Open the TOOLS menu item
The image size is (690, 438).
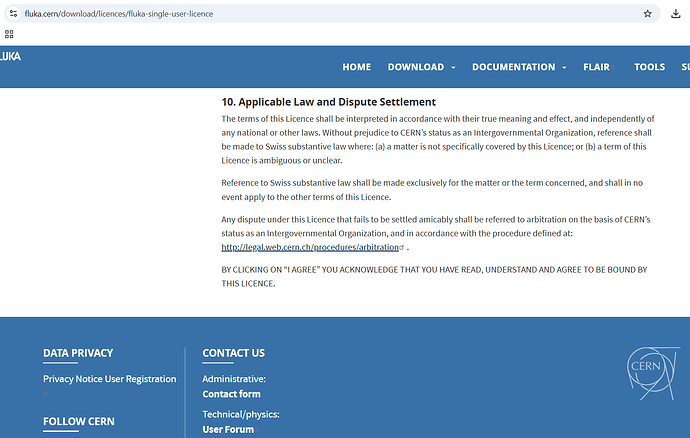[650, 67]
